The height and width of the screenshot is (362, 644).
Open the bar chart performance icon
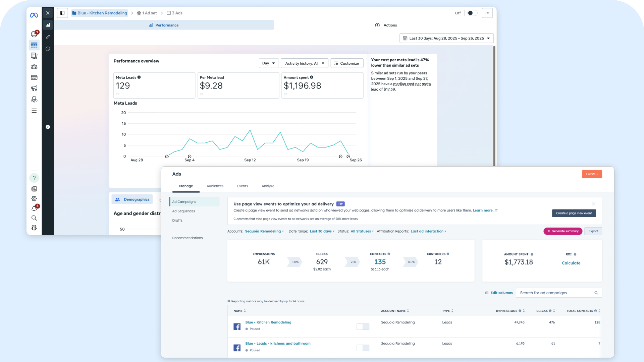[48, 25]
